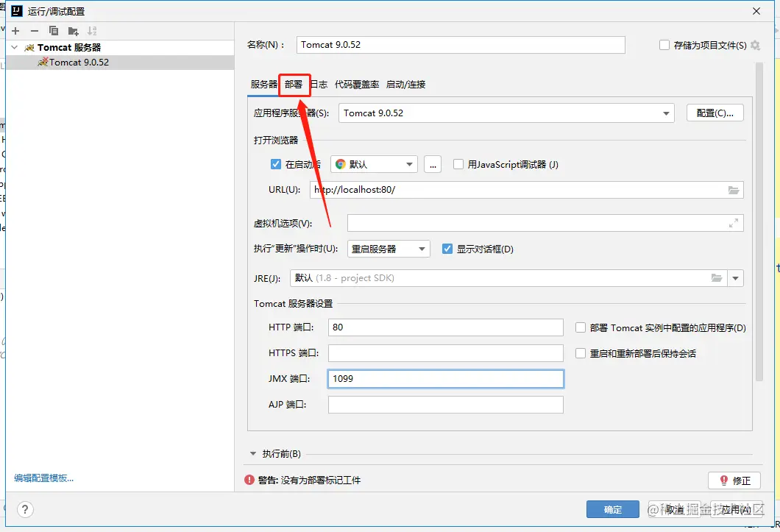780x532 pixels.
Task: Click 配置(C)... button
Action: [x=715, y=113]
